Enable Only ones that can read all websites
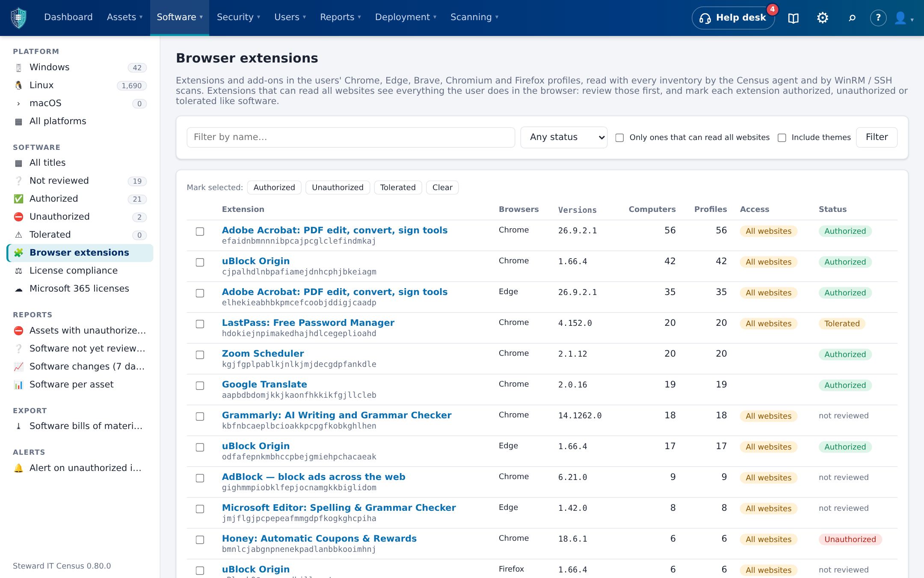The width and height of the screenshot is (924, 578). click(619, 138)
